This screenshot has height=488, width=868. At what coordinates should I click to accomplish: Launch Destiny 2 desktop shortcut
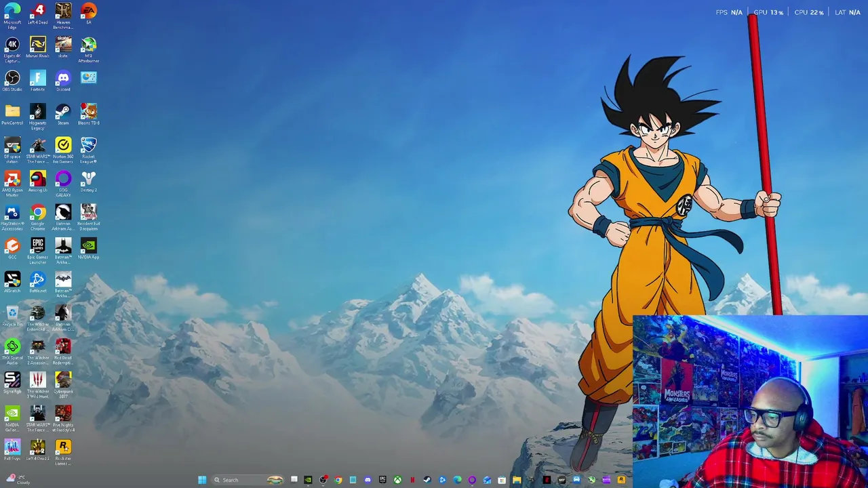(89, 182)
